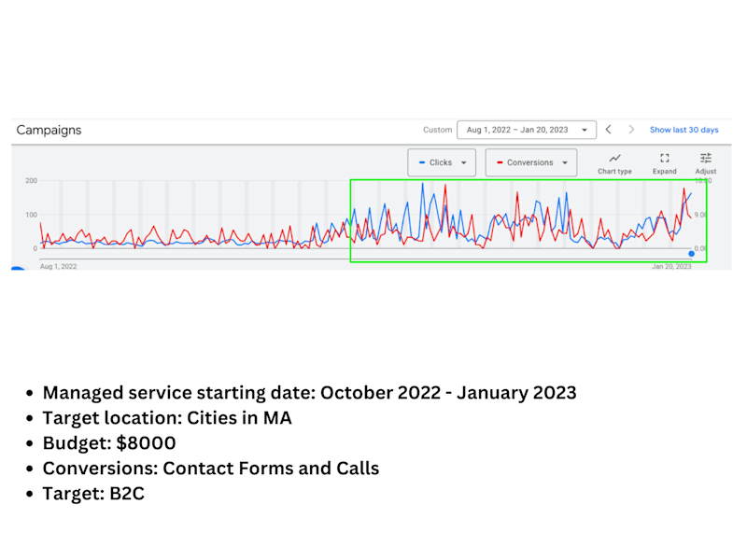Click the Show last 30 days link
The width and height of the screenshot is (747, 560).
click(684, 130)
